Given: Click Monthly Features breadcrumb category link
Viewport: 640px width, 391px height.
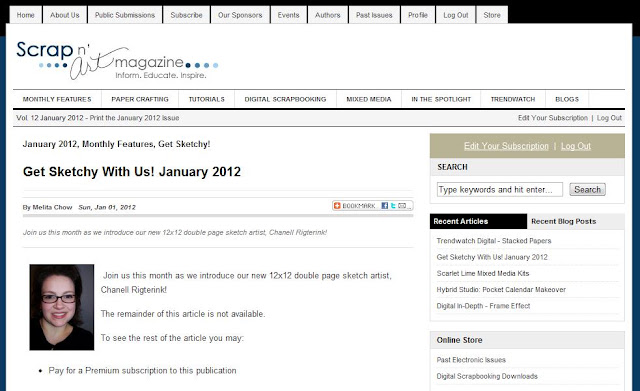Looking at the screenshot, I should click(x=118, y=144).
